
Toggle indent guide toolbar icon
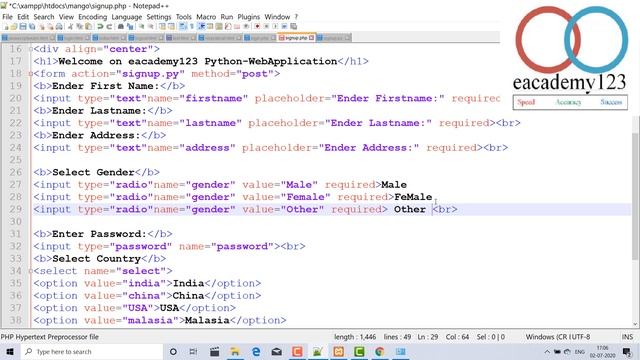[201, 27]
